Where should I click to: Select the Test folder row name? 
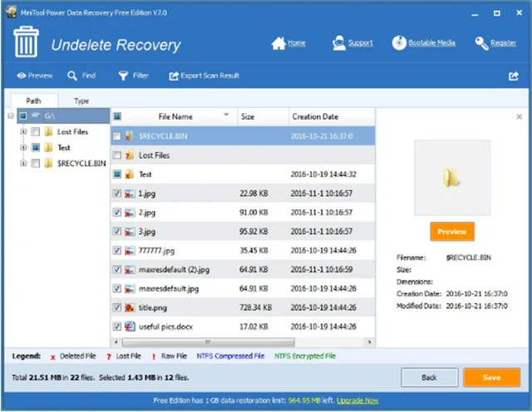[145, 174]
